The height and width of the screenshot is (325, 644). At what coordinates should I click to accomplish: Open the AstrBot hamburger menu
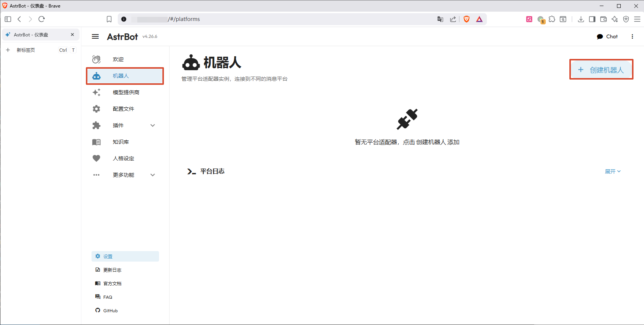95,36
